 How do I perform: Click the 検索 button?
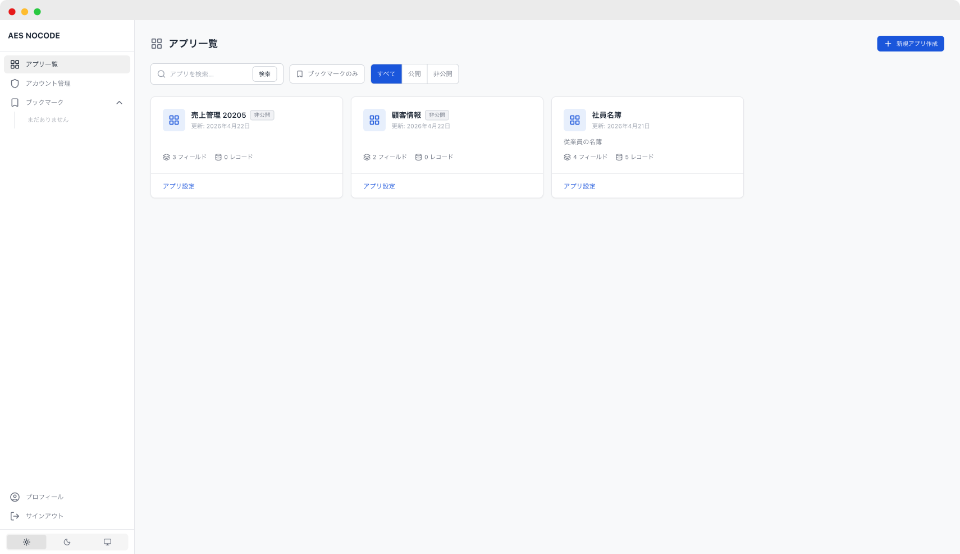point(264,74)
